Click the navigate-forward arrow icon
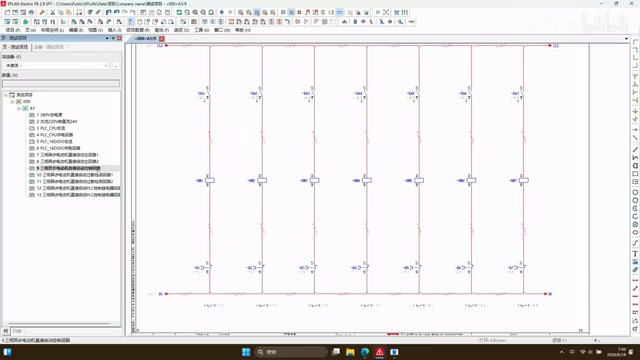This screenshot has width=640, height=360. (x=230, y=13)
